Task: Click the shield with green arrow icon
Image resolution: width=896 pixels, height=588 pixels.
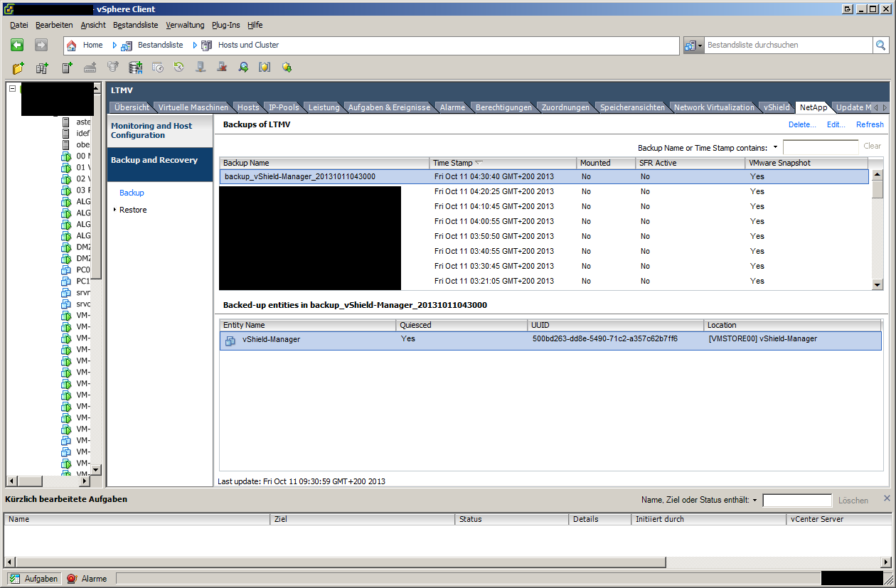Action: coord(287,68)
